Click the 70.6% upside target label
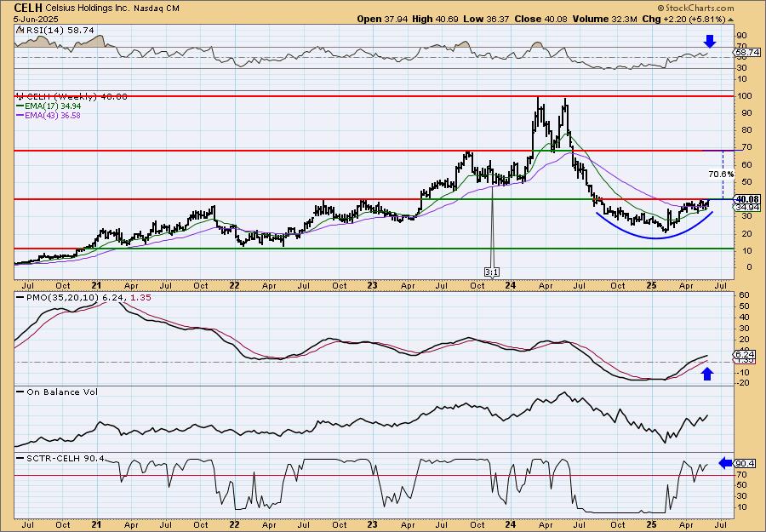 (x=721, y=174)
